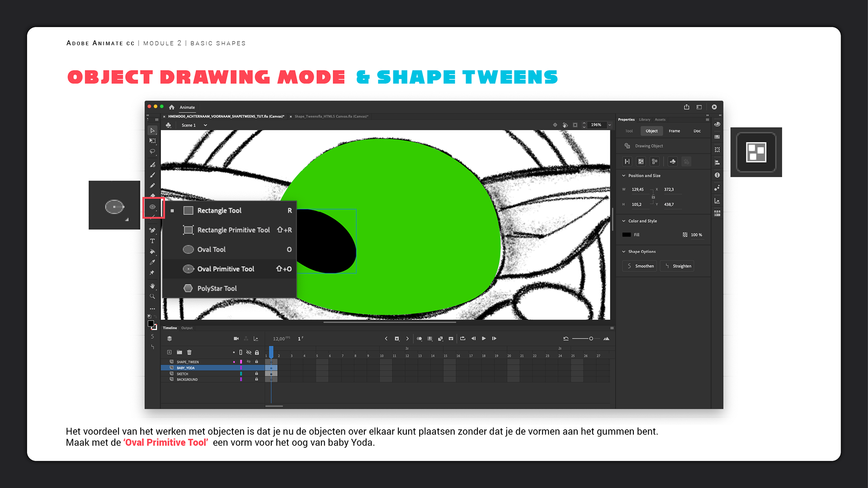
Task: Click the delete layer trash icon
Action: coord(189,352)
